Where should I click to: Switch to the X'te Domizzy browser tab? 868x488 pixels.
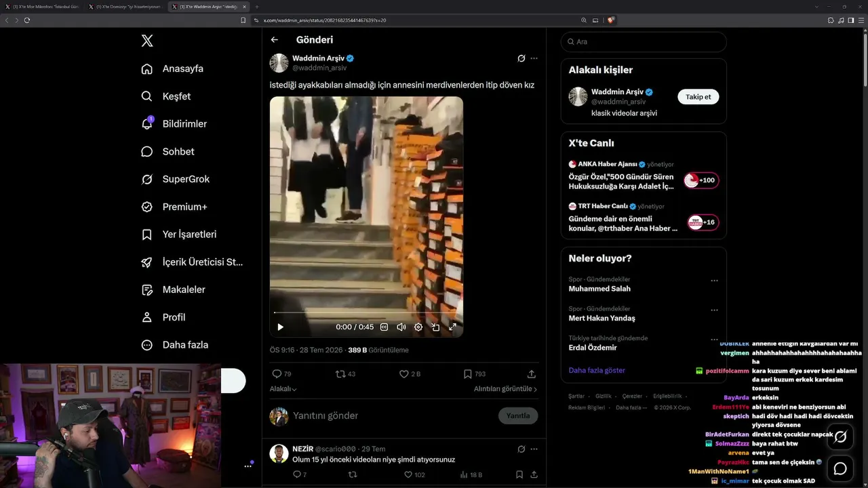(x=125, y=7)
